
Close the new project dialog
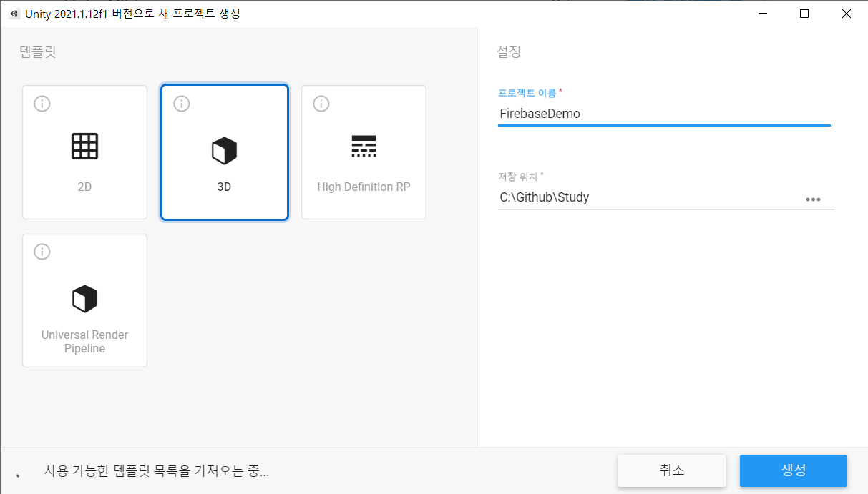(847, 14)
